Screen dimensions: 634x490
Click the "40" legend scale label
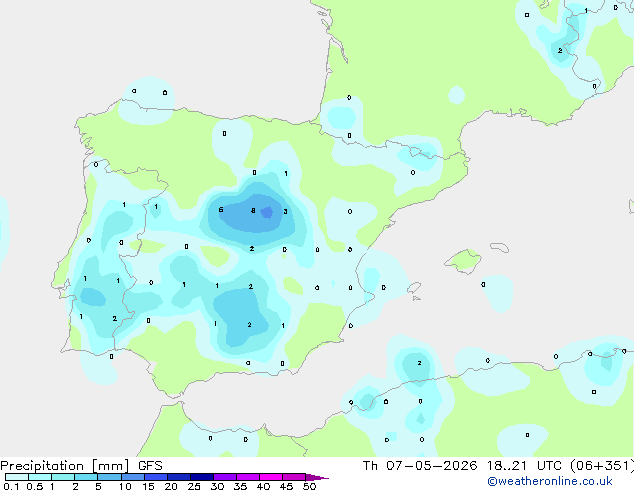point(264,486)
